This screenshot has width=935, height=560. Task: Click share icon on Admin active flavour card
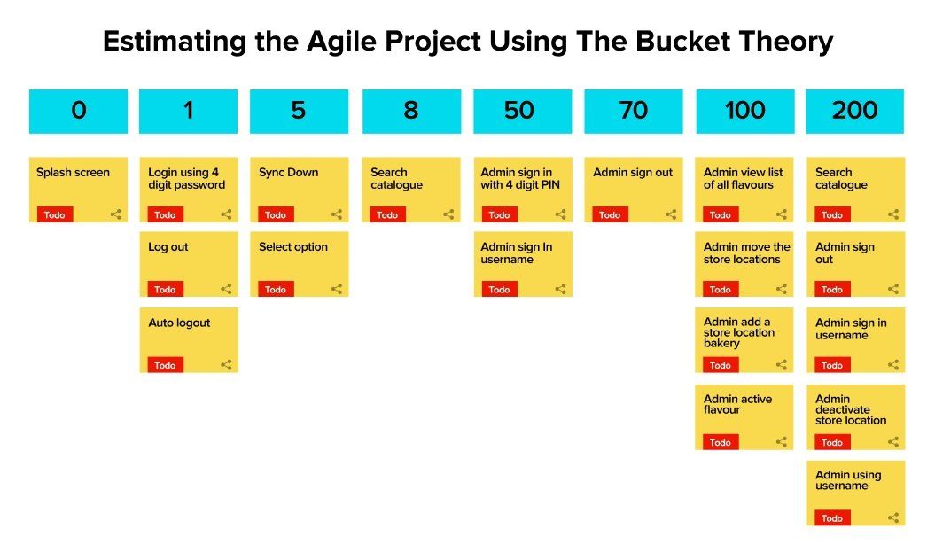782,441
